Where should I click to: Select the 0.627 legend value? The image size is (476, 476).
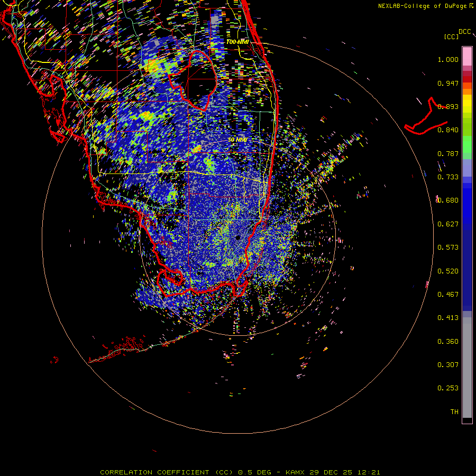point(448,224)
